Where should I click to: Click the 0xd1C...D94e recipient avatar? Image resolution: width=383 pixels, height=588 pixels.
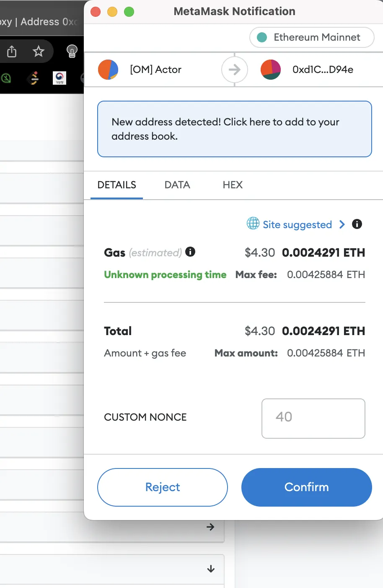271,70
